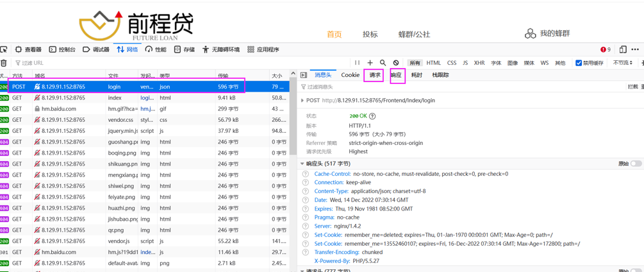This screenshot has height=272, width=644.
Task: Pause network recording
Action: 358,63
